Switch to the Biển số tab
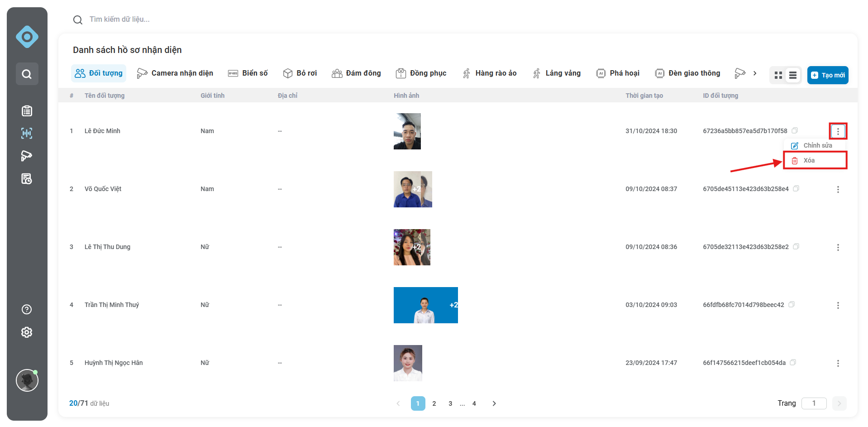The image size is (868, 427). tap(248, 73)
